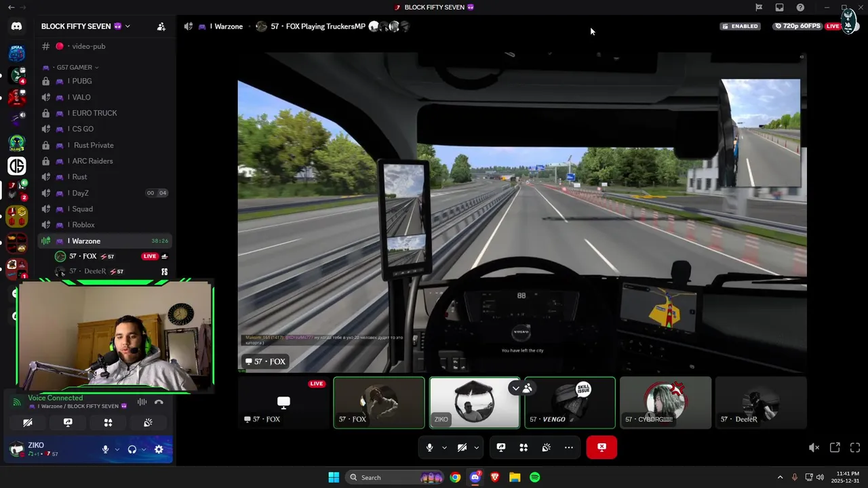Open the video-pub text channel
The width and height of the screenshot is (868, 488).
point(104,46)
